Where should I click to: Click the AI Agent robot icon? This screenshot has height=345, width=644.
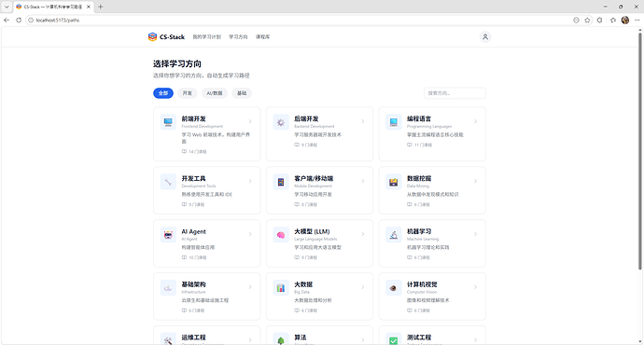click(168, 235)
